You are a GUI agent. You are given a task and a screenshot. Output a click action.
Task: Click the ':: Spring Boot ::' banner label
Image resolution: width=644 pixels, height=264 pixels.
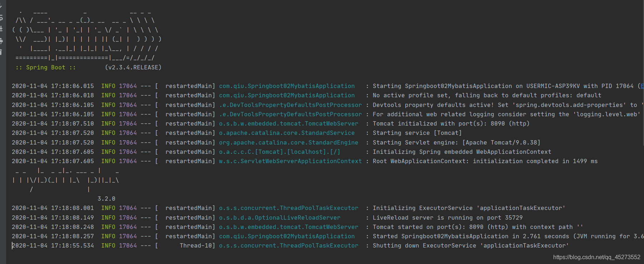[46, 67]
